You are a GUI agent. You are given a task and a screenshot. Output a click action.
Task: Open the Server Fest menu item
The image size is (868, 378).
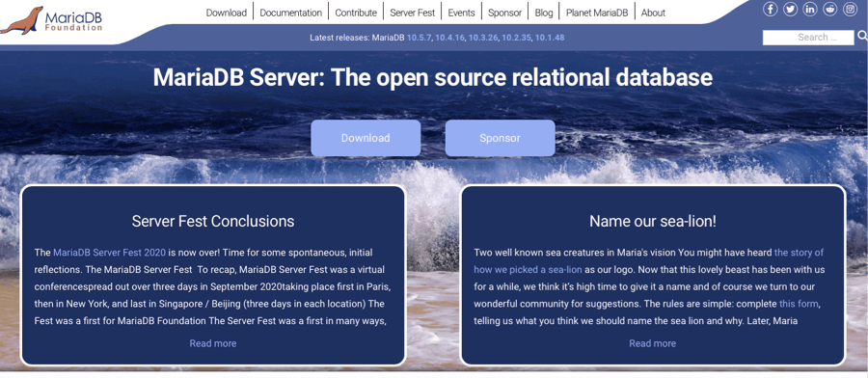[413, 13]
